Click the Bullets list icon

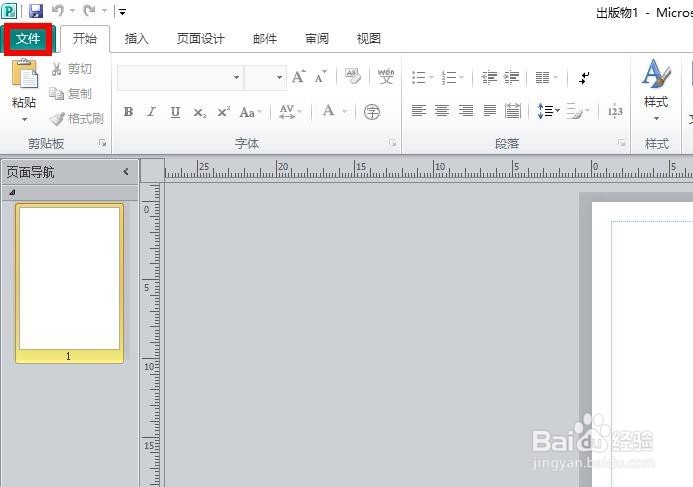419,78
